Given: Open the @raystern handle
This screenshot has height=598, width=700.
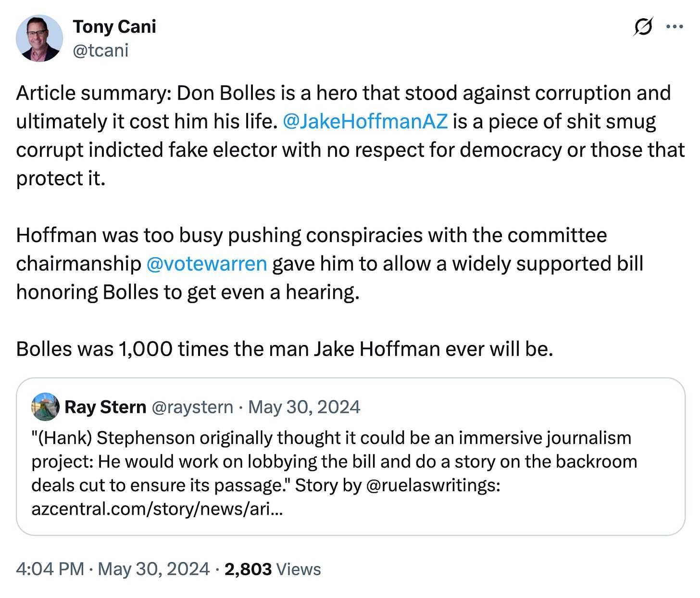Looking at the screenshot, I should [x=192, y=407].
